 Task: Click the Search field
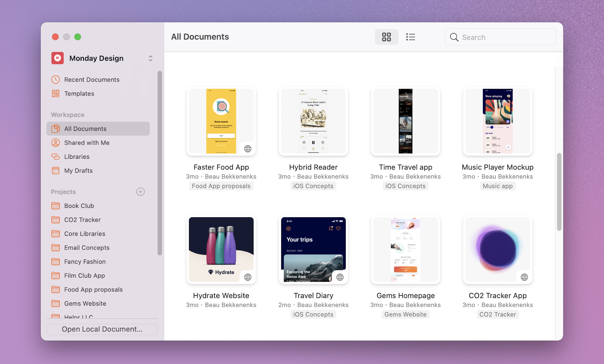pos(500,37)
